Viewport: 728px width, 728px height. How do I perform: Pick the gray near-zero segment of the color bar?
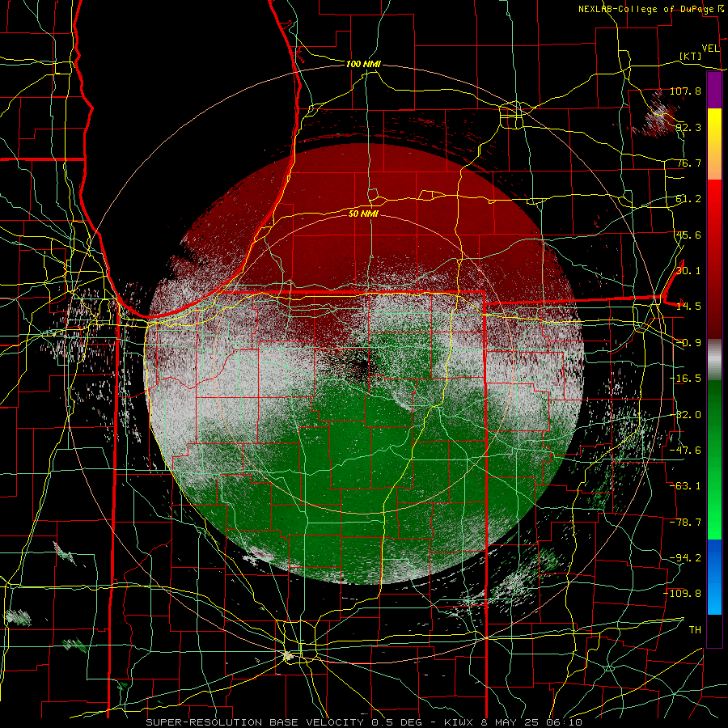tap(714, 360)
